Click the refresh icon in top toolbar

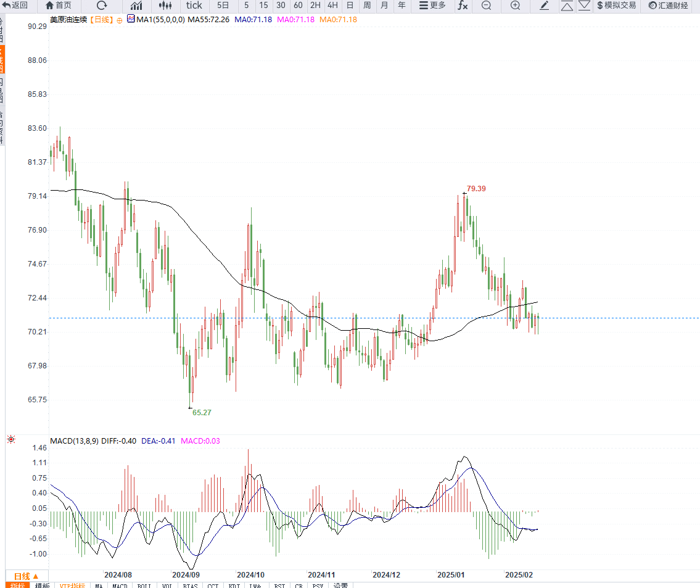(102, 6)
